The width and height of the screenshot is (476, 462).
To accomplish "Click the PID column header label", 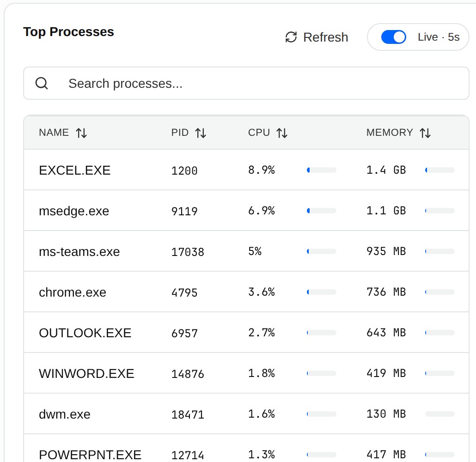I will 180,133.
